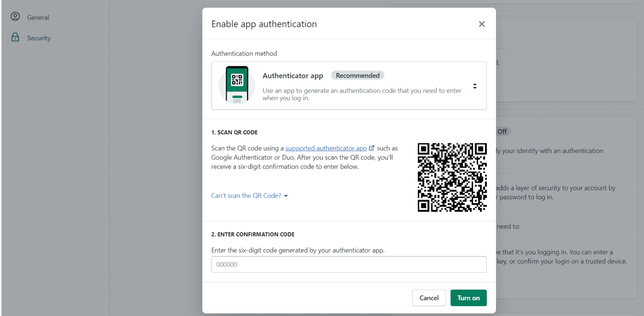Click the 2. ENTER CONFIRMATION CODE heading
The height and width of the screenshot is (316, 644).
pyautogui.click(x=253, y=234)
